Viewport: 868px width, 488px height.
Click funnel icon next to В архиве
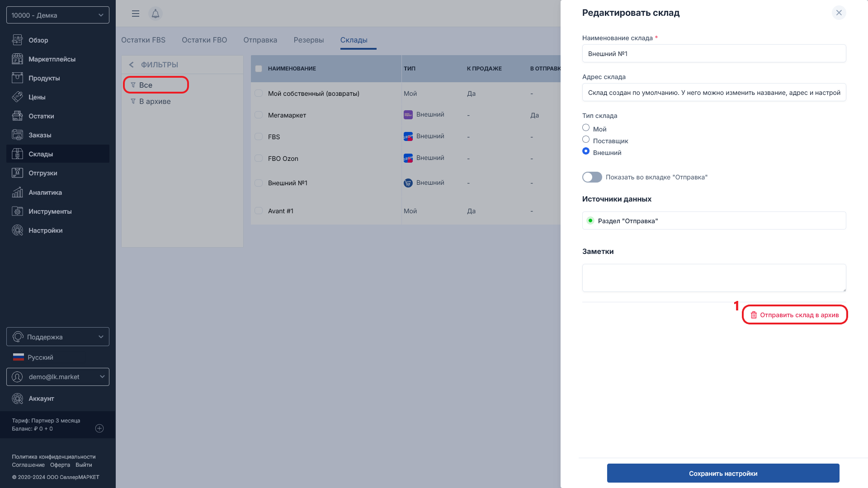pyautogui.click(x=133, y=101)
